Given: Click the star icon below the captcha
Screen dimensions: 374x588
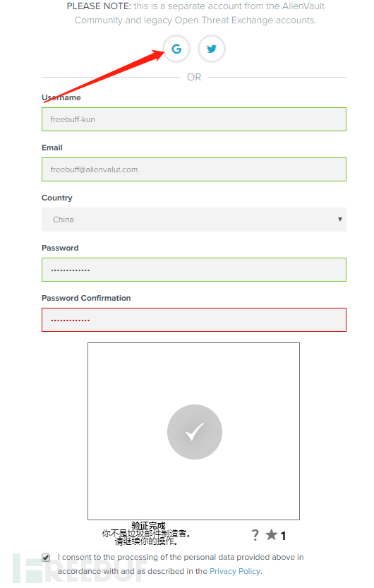Looking at the screenshot, I should coord(271,535).
